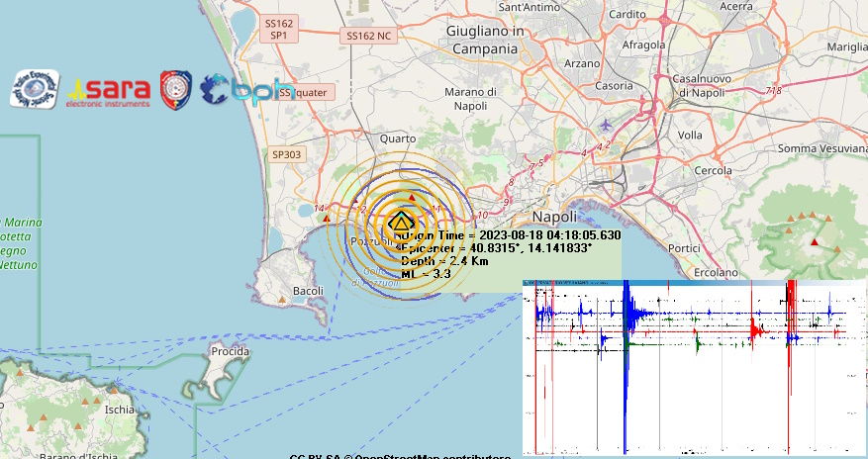Click the SS162 SP1 road shield

coord(279,29)
